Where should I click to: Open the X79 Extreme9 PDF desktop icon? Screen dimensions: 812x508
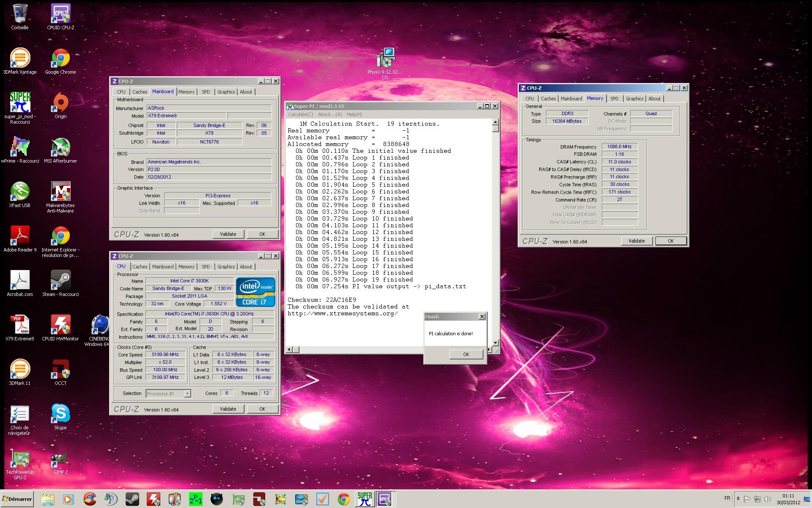tap(20, 328)
